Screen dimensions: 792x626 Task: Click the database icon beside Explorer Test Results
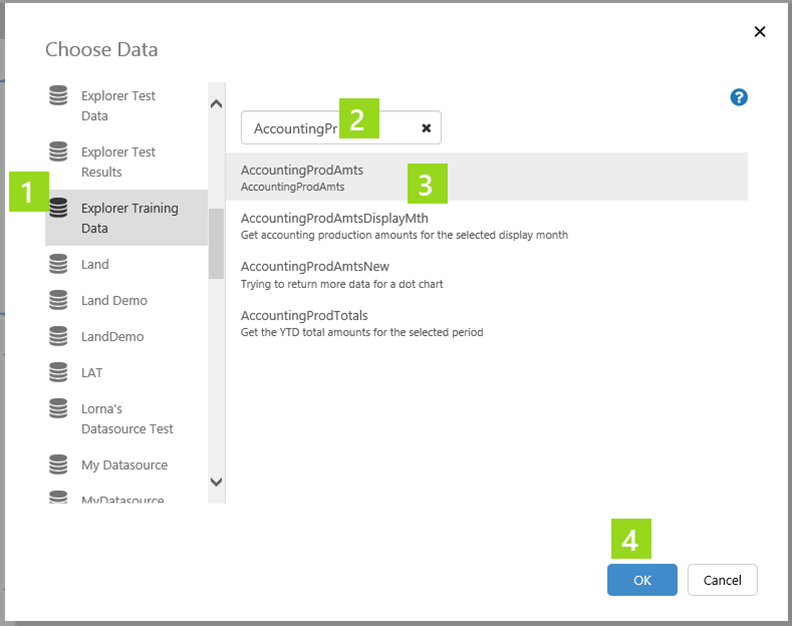point(59,153)
